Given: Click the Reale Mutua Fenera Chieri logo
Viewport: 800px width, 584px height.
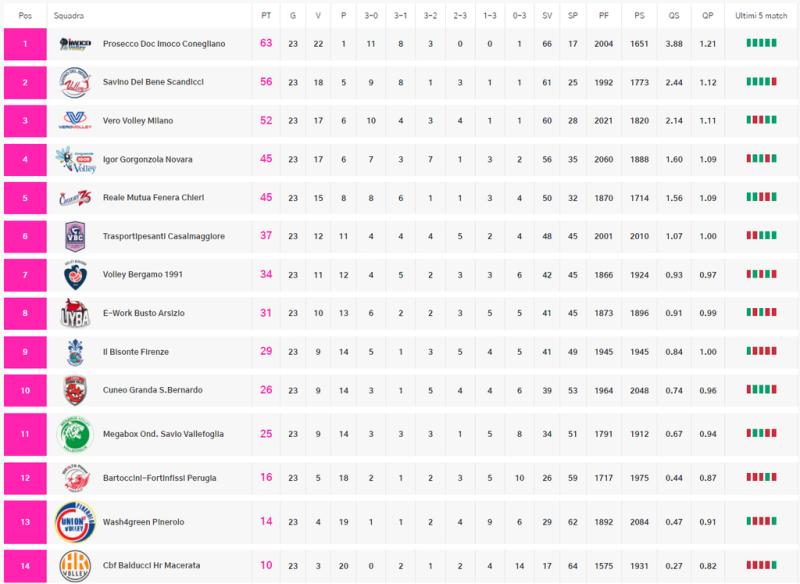Looking at the screenshot, I should 75,197.
